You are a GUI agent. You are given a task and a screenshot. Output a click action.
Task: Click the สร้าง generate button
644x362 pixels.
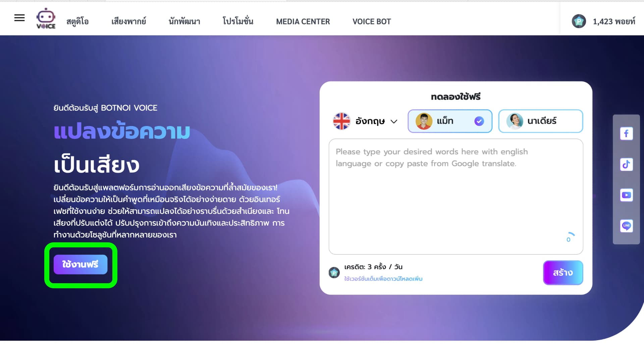point(563,273)
